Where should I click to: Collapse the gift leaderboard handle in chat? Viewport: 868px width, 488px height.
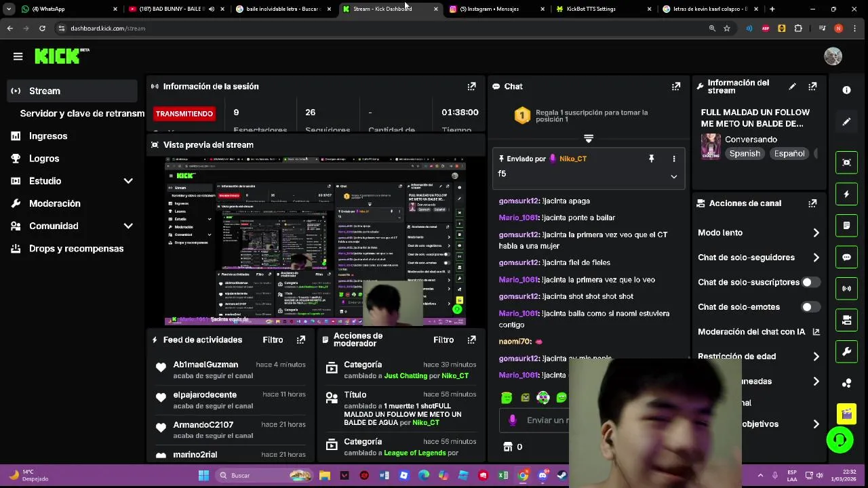(589, 138)
